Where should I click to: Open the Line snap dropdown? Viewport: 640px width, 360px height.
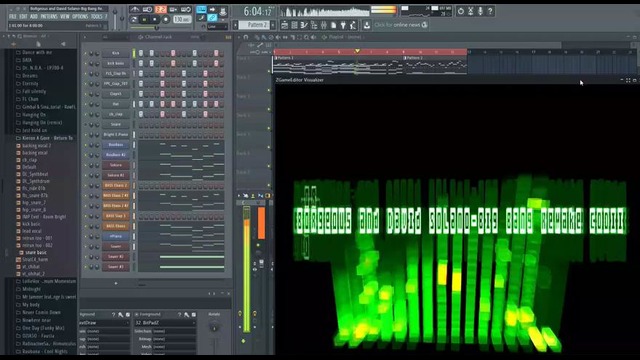217,27
